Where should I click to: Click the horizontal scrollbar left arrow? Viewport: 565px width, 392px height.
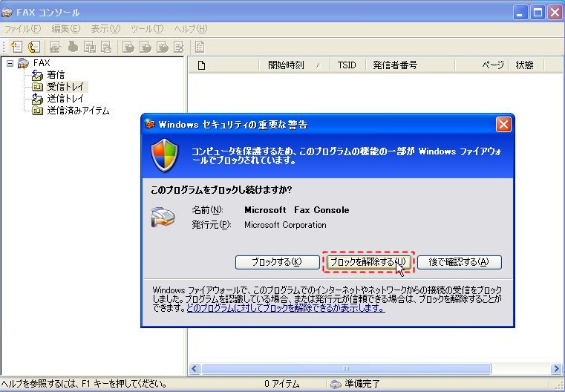point(195,369)
